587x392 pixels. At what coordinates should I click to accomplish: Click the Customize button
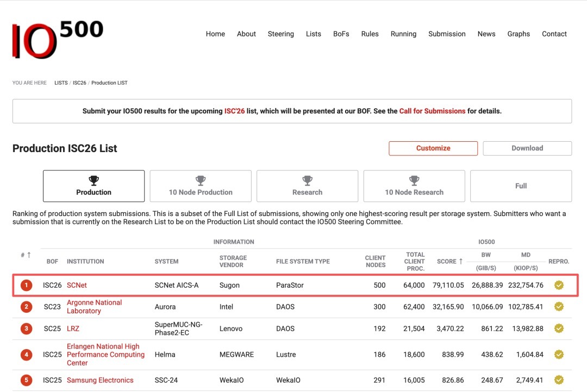tap(433, 148)
